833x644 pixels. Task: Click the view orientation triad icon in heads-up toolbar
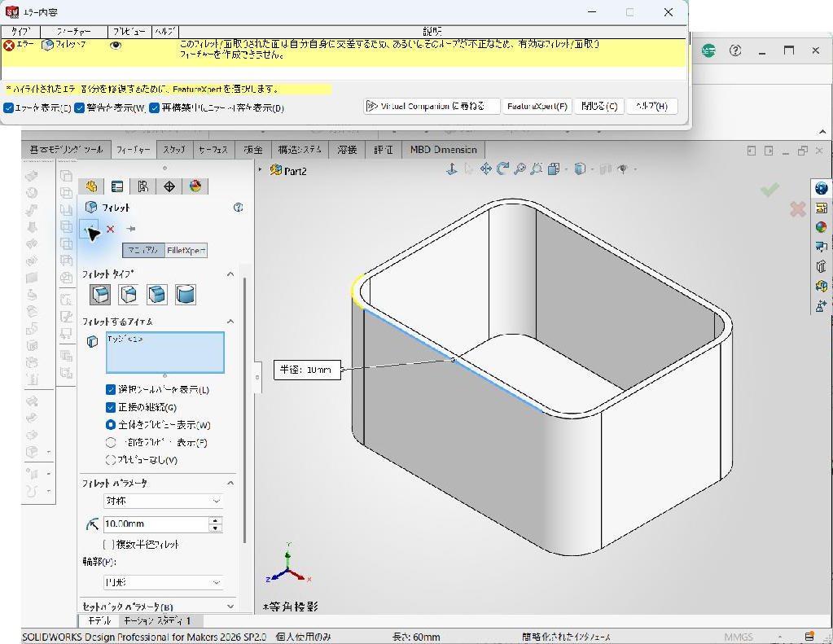point(452,169)
